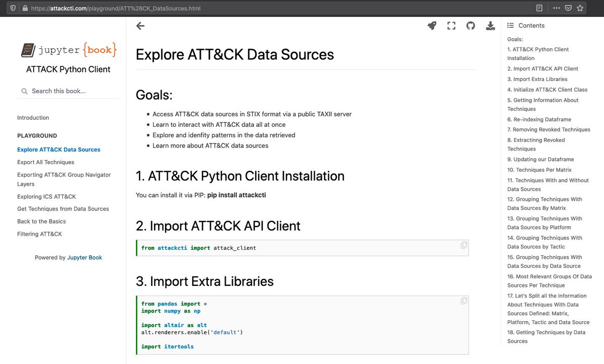The height and width of the screenshot is (364, 604).
Task: Open the Introduction page
Action: tap(33, 118)
